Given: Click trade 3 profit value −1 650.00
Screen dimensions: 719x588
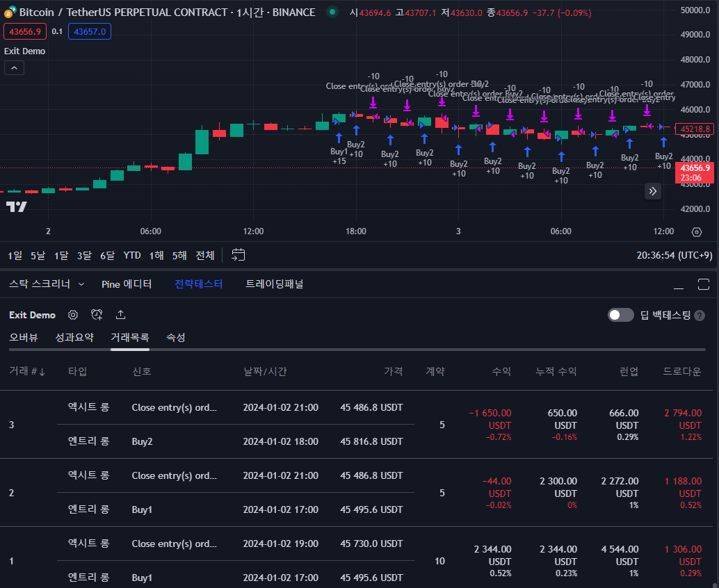Looking at the screenshot, I should coord(490,414).
